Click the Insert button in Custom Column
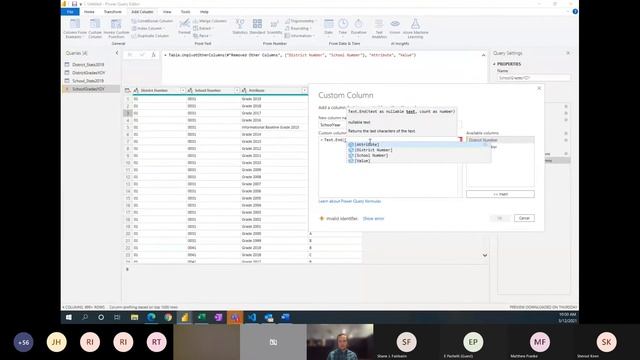 [x=500, y=194]
